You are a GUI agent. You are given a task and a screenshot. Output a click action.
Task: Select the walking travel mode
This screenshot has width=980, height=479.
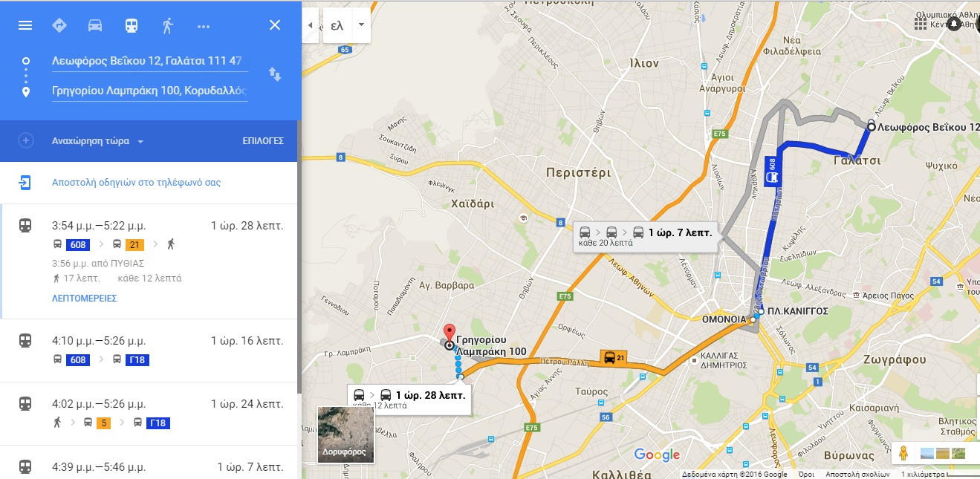point(167,25)
